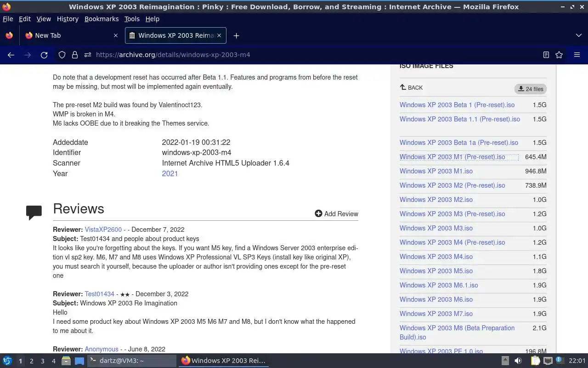Screen dimensions: 588x368
Task: Click the show desktop taskbar icon
Action: 79,361
